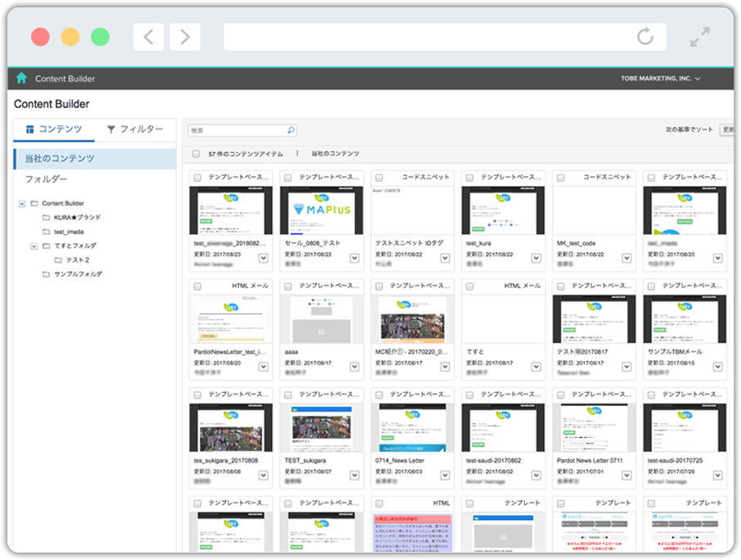The image size is (741, 560).
Task: Open the サンプルTBMメール card dropdown arrow
Action: coord(718,367)
